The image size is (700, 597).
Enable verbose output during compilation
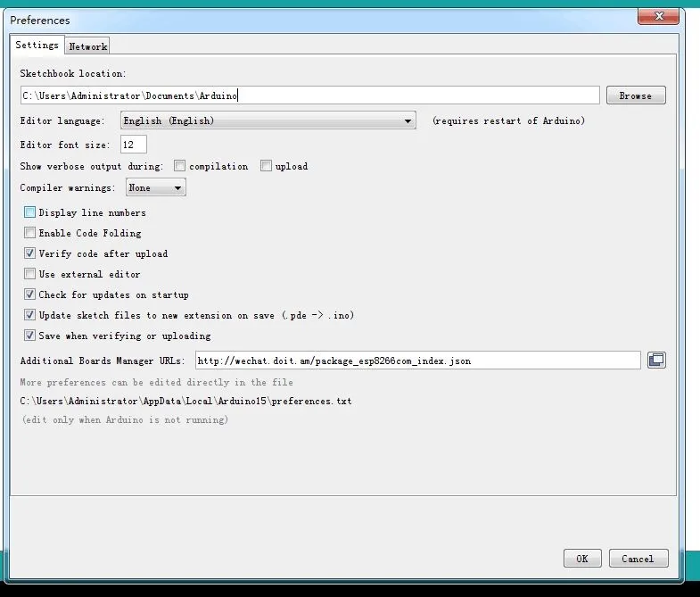point(179,166)
